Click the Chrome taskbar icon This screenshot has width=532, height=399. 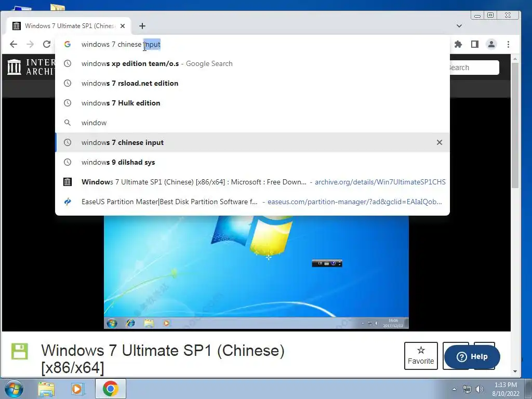(110, 389)
